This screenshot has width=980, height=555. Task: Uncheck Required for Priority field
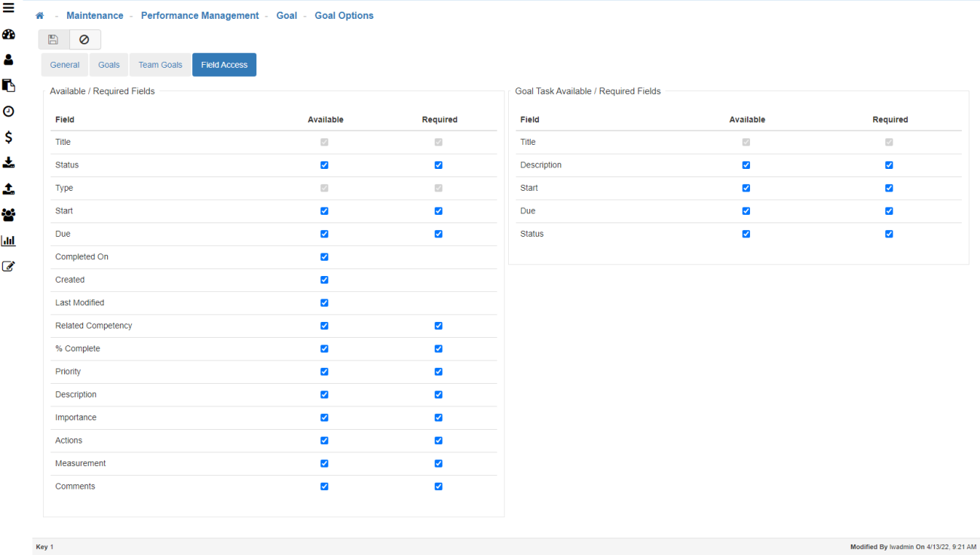click(439, 372)
